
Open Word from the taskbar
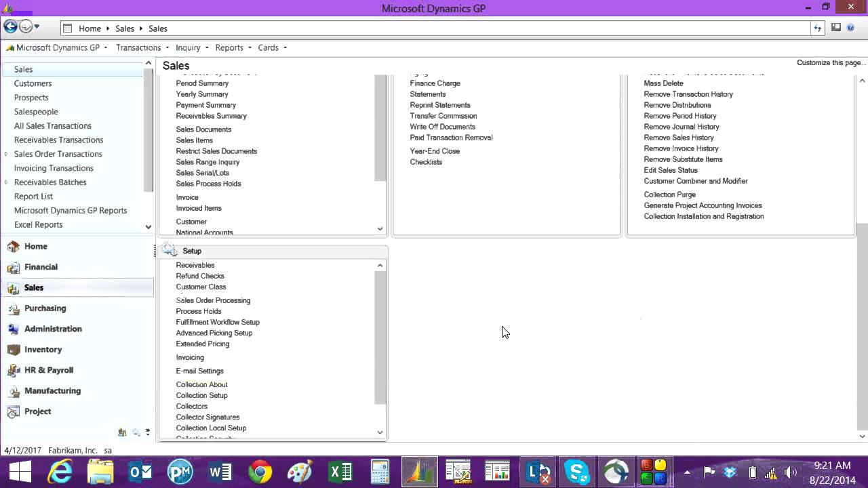pos(220,472)
